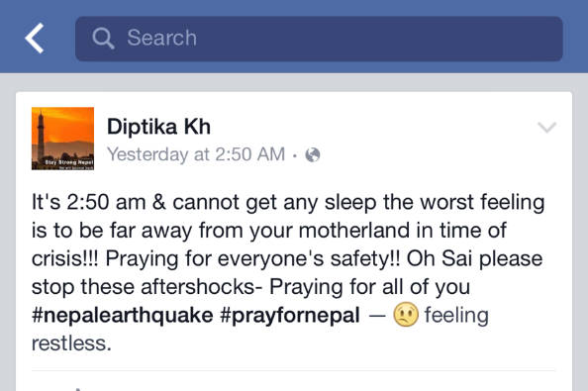Open the #nepalearthquake hashtag
The height and width of the screenshot is (391, 588).
(x=122, y=315)
